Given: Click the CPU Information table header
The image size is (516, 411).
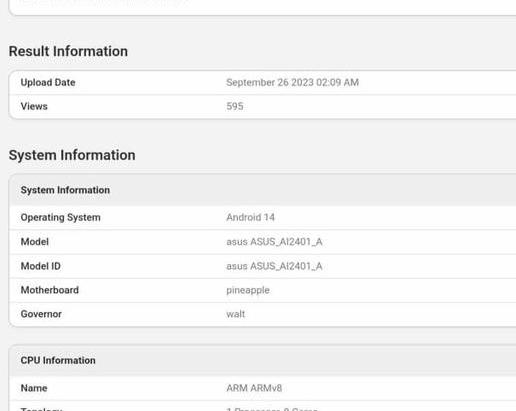Looking at the screenshot, I should tap(263, 360).
